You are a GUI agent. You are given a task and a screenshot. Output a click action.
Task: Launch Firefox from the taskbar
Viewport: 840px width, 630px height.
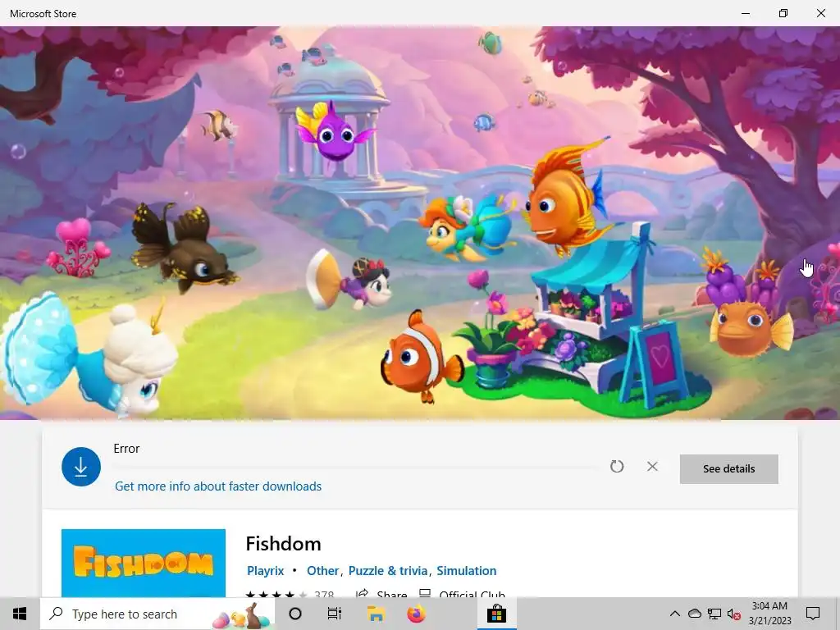[416, 614]
